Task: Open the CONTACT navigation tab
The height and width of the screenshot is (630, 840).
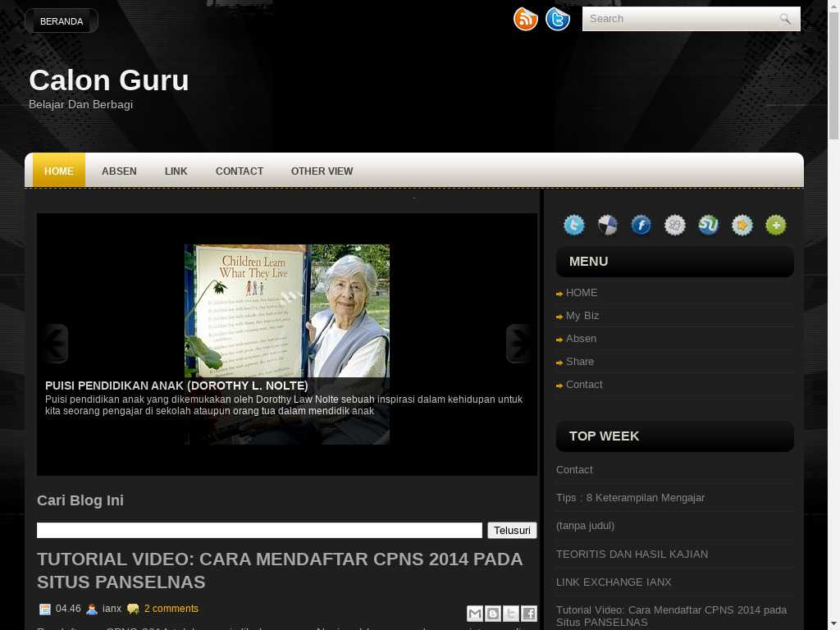Action: (240, 171)
